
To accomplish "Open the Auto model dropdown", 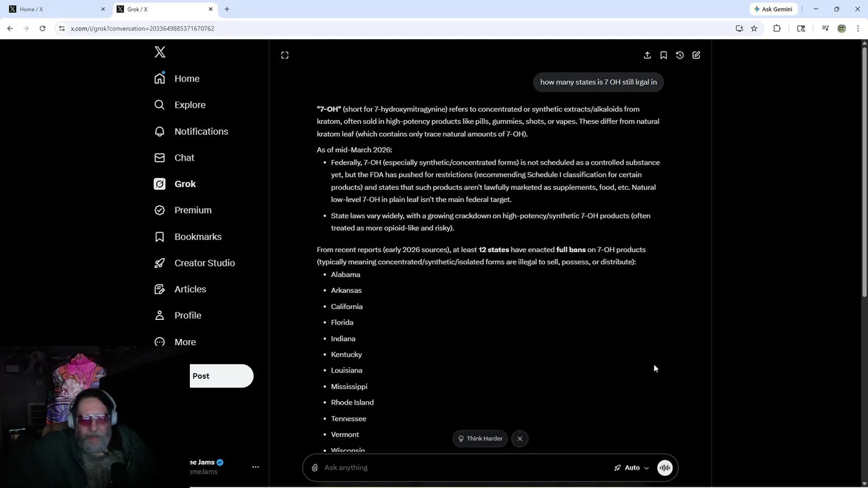I will [631, 468].
